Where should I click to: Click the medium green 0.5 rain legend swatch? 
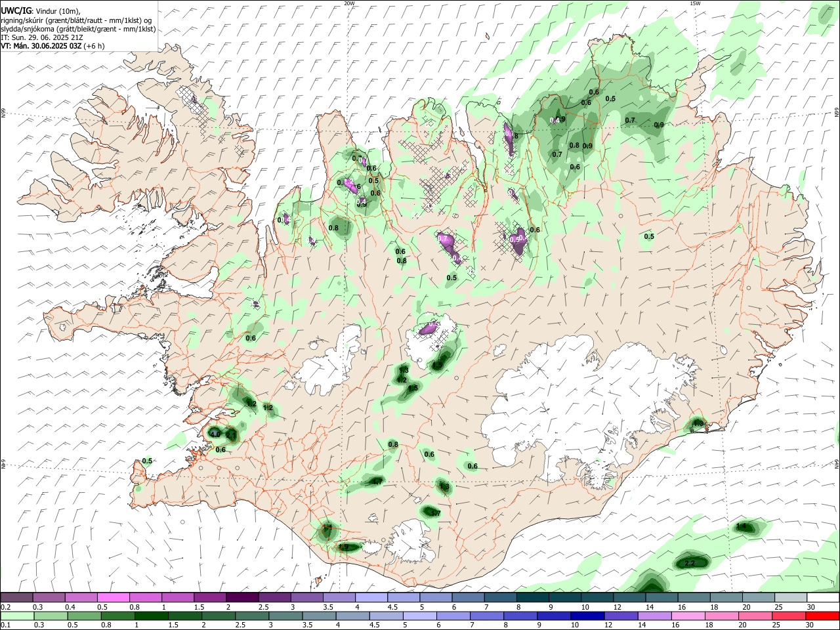(x=84, y=616)
